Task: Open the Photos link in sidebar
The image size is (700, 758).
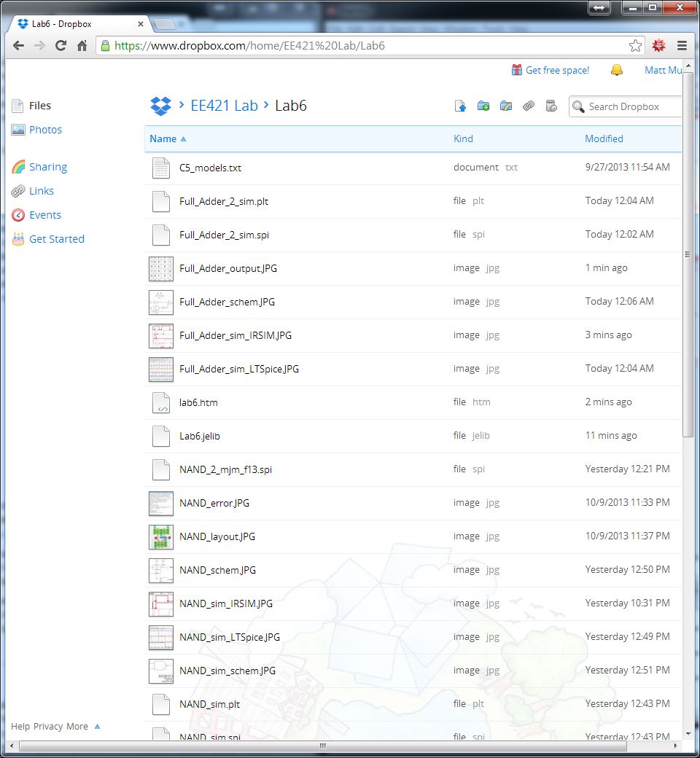Action: coord(45,130)
